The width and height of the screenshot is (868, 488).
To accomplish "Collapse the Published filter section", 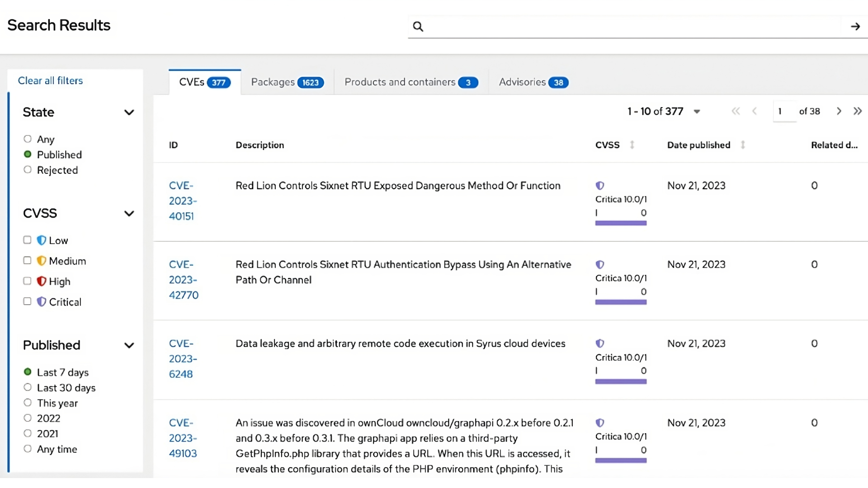I will (x=129, y=345).
